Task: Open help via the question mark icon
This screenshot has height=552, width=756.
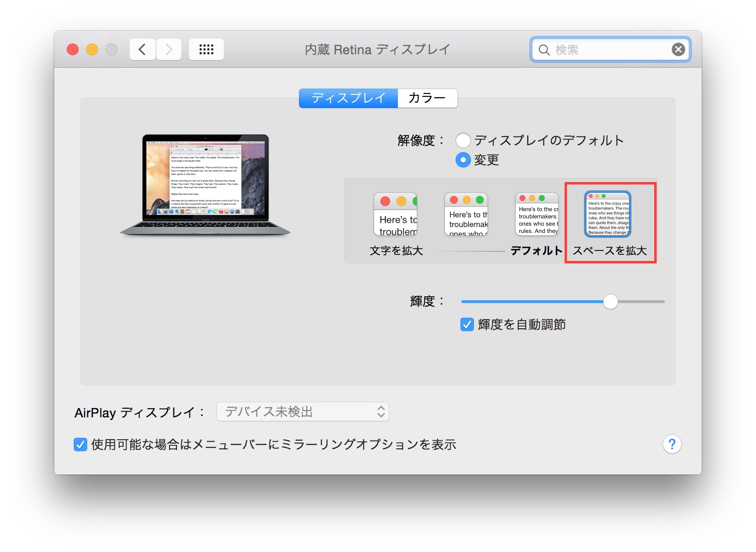Action: coord(672,444)
